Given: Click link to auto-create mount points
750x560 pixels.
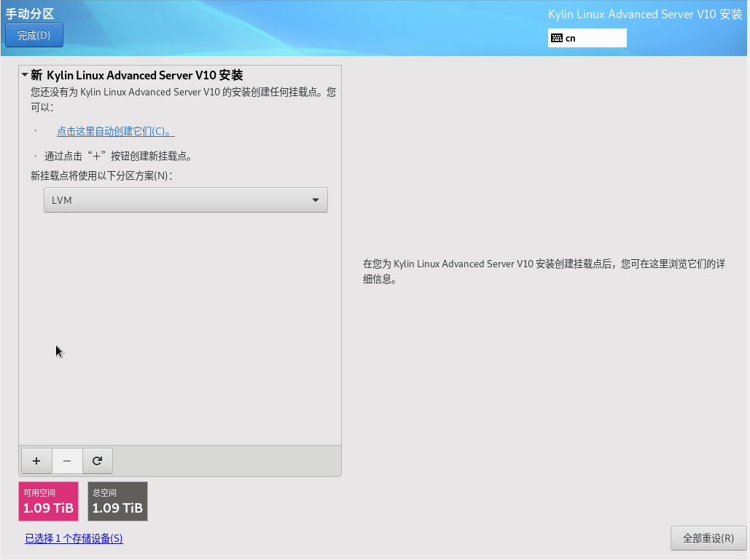Looking at the screenshot, I should click(x=116, y=131).
